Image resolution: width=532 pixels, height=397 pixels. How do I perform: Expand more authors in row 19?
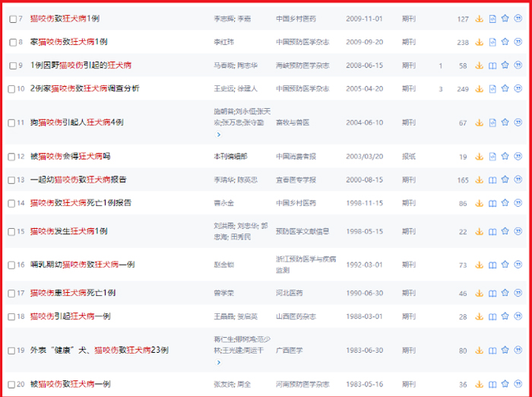[219, 363]
